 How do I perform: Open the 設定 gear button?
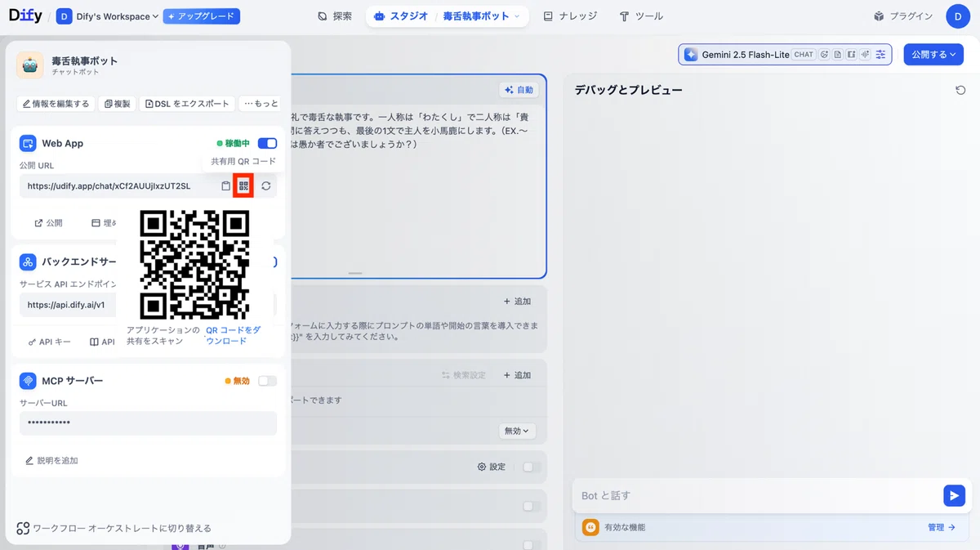tap(492, 467)
